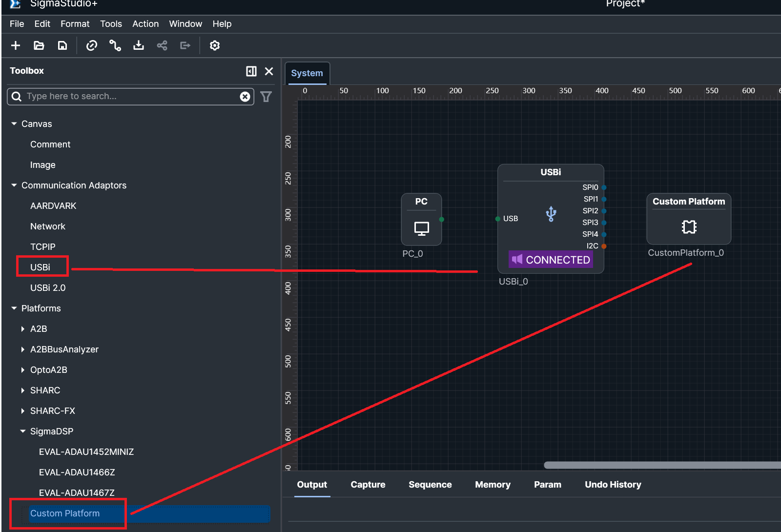Click the Save project toolbar icon
Screen dimensions: 781x532
[62, 45]
